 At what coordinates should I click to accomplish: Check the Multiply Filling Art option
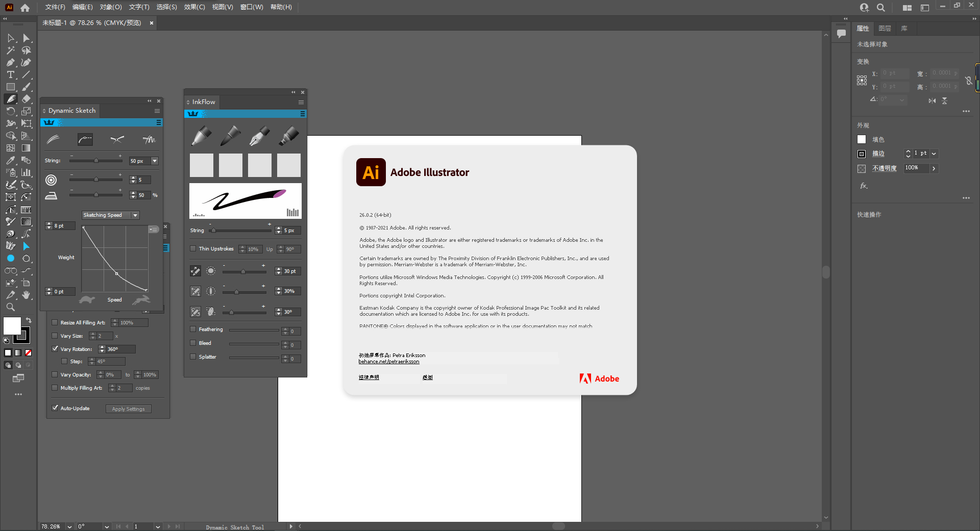click(55, 388)
